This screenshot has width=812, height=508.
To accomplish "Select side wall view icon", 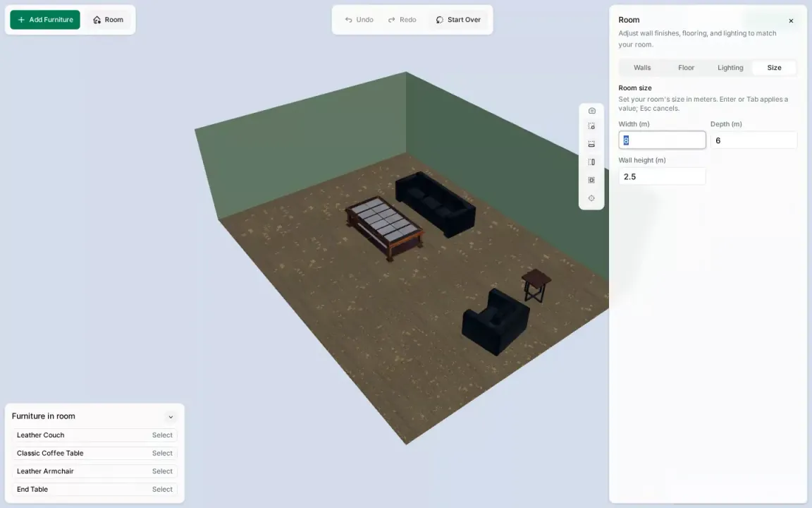I will point(591,162).
